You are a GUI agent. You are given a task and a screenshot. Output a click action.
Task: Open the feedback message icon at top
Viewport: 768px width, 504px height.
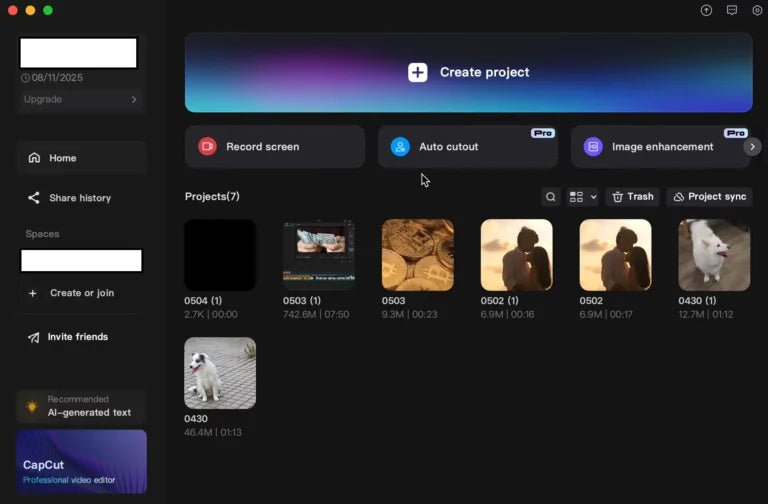(x=732, y=10)
